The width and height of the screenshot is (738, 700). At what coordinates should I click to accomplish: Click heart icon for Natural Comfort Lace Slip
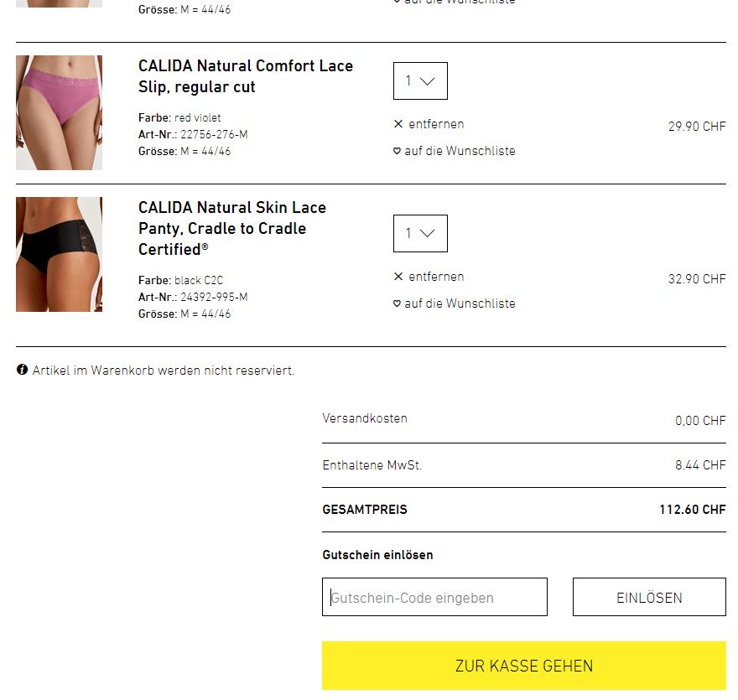(397, 151)
